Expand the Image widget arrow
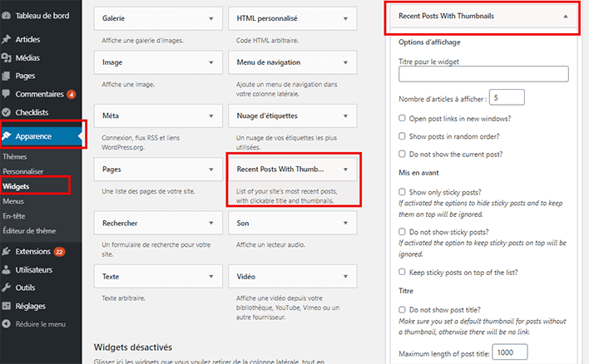The width and height of the screenshot is (589, 364). pyautogui.click(x=211, y=62)
